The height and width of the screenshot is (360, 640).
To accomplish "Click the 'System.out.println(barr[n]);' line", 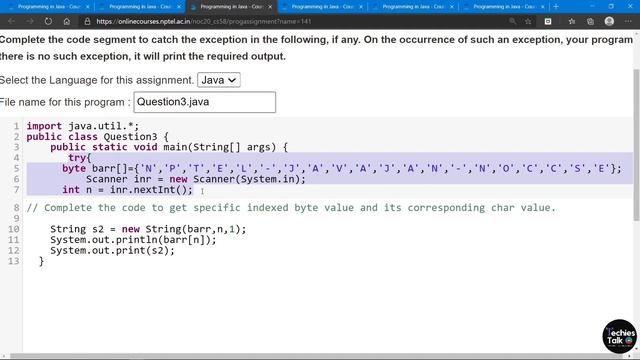I will (133, 240).
